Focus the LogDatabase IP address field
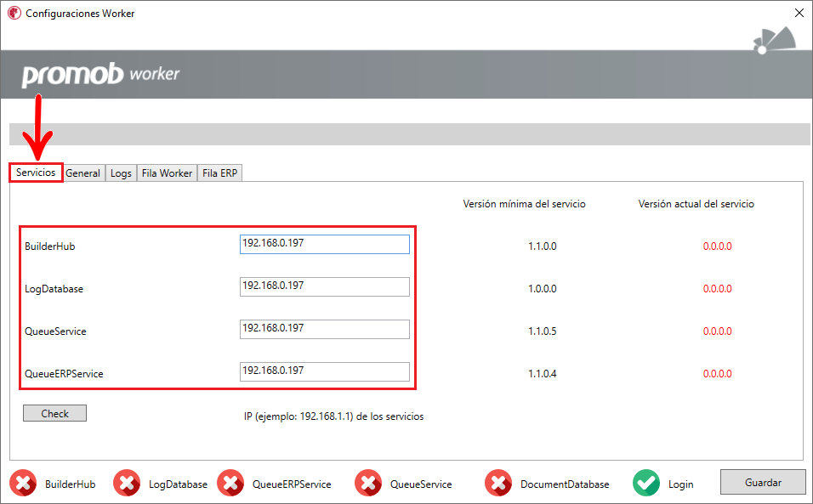Image resolution: width=813 pixels, height=504 pixels. pyautogui.click(x=325, y=287)
